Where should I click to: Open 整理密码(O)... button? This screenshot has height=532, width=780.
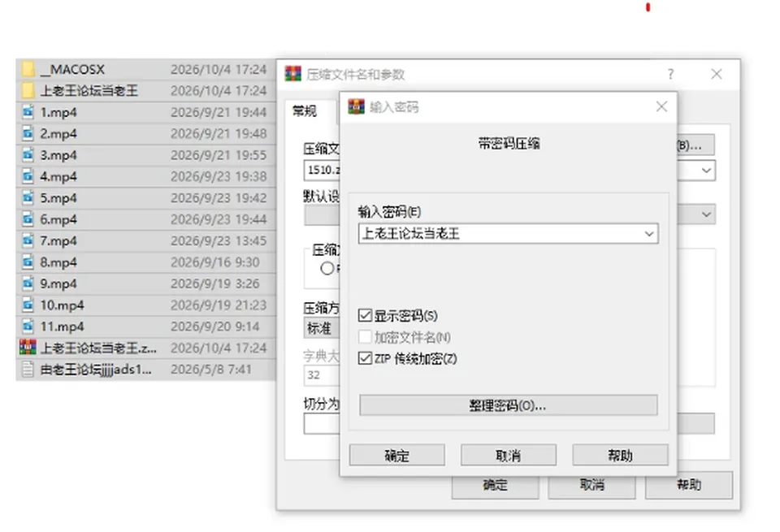point(509,405)
